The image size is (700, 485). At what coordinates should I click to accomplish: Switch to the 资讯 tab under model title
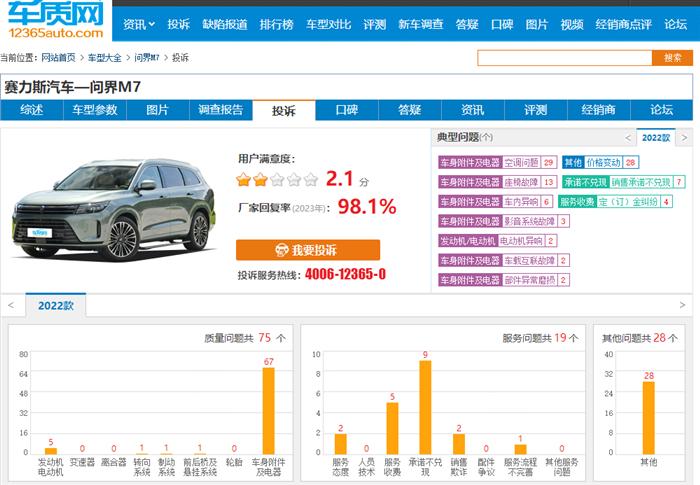click(x=473, y=110)
